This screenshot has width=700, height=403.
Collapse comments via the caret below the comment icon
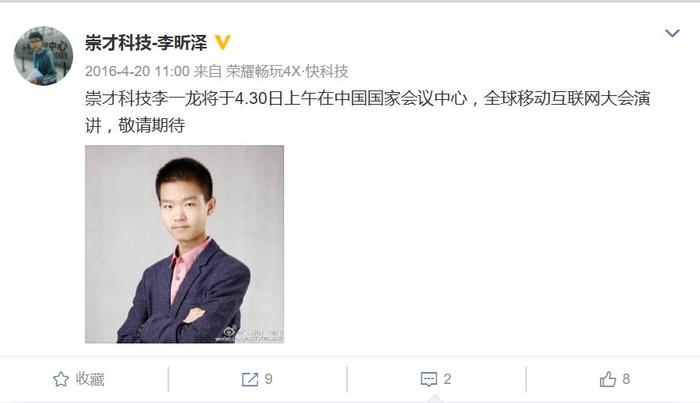pyautogui.click(x=435, y=398)
